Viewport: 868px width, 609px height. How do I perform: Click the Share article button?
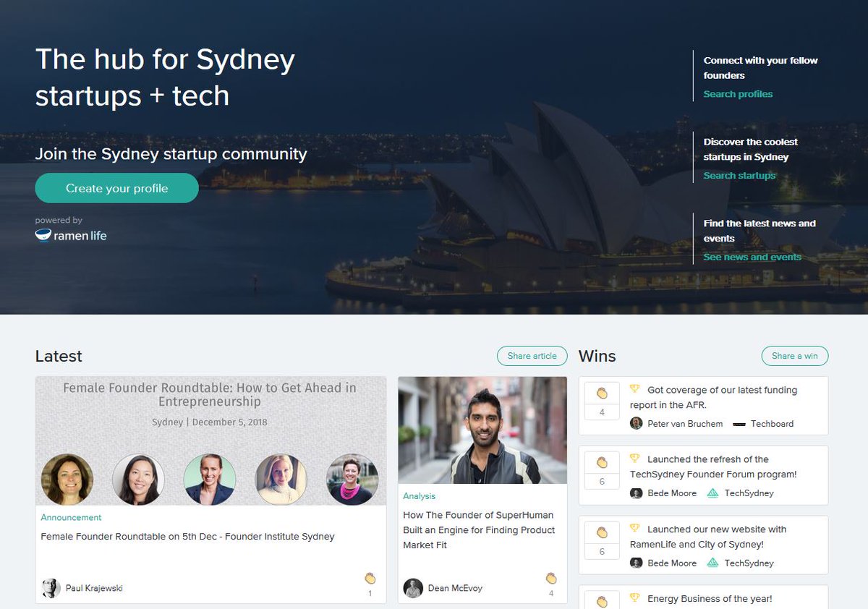[x=532, y=355]
